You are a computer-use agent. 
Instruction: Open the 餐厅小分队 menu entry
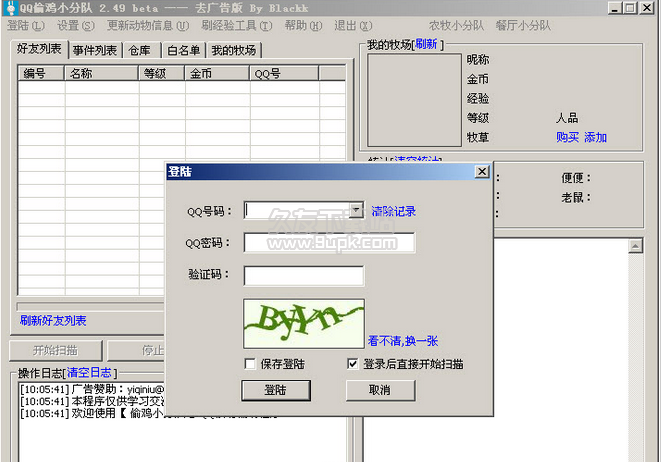(523, 26)
